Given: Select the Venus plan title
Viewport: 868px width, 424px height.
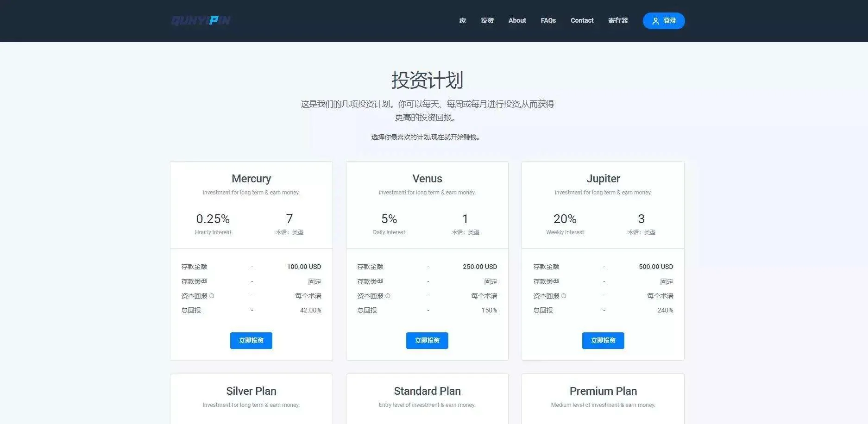Looking at the screenshot, I should coord(427,179).
